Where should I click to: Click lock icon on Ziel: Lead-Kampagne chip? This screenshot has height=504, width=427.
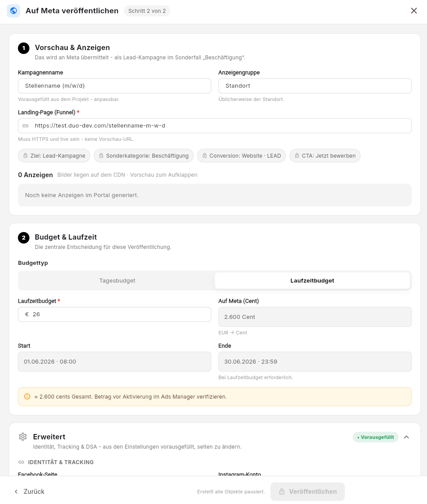point(25,155)
